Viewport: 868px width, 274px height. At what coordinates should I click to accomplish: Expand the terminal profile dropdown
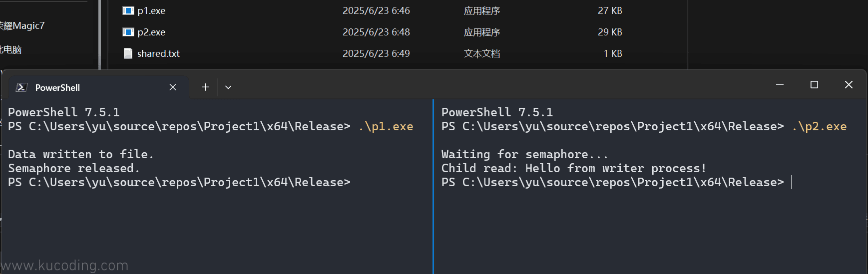[x=228, y=87]
